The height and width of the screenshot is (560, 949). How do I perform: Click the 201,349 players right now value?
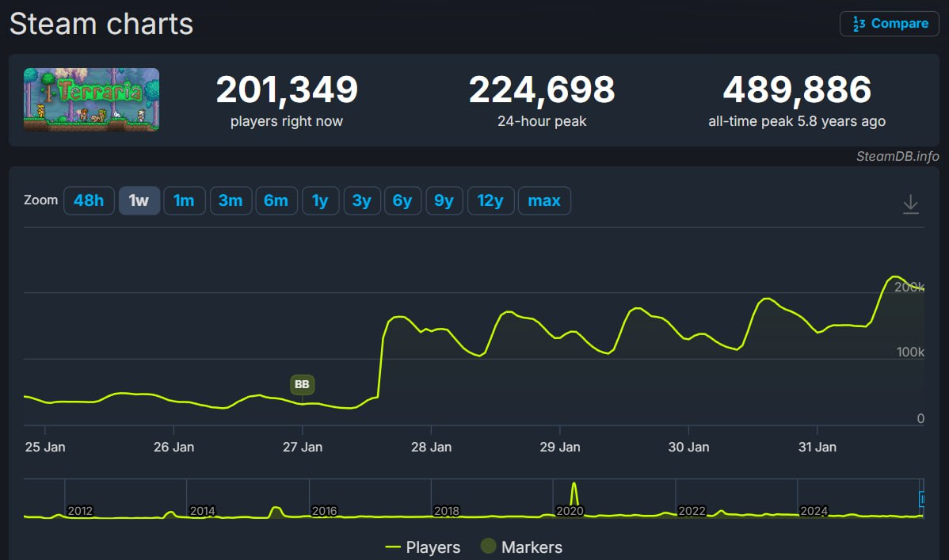click(x=287, y=90)
